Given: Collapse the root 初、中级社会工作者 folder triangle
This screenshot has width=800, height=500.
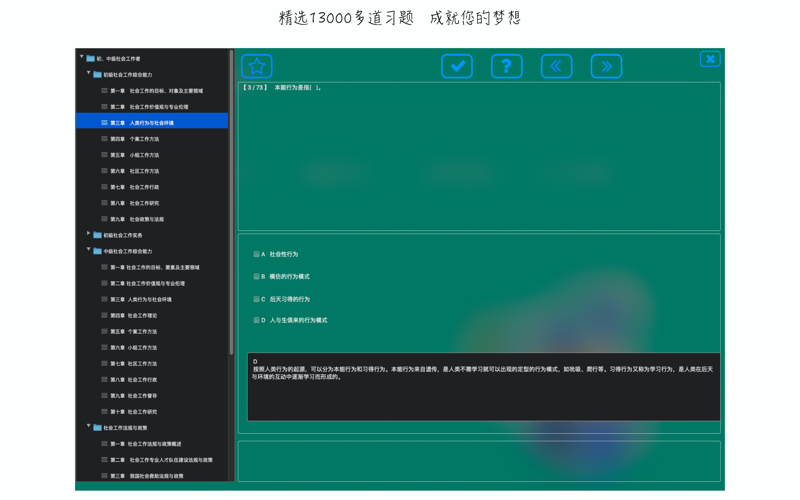Looking at the screenshot, I should [x=82, y=57].
